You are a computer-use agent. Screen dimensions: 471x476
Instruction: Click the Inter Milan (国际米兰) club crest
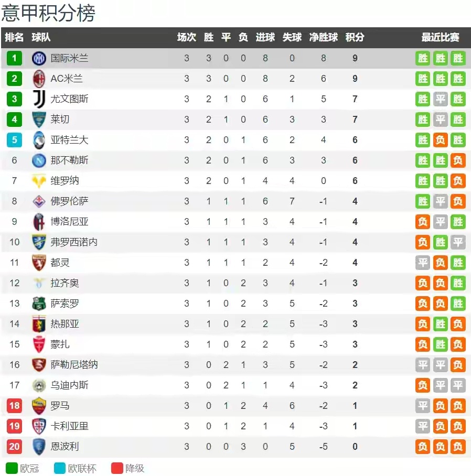pyautogui.click(x=39, y=58)
